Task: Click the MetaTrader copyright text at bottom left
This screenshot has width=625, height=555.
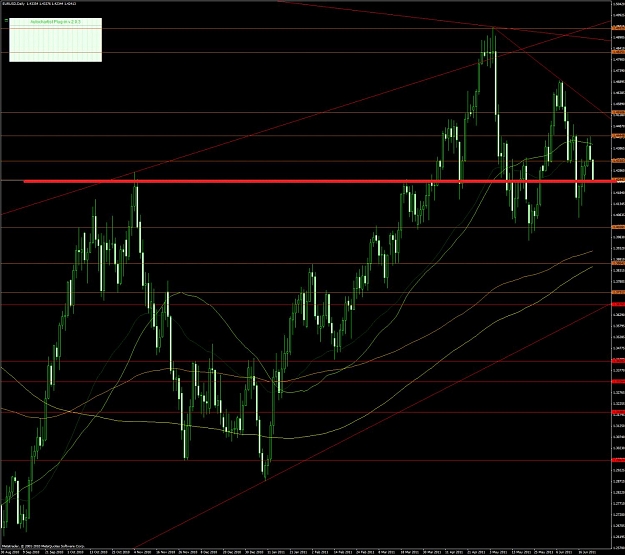Action: 43,545
